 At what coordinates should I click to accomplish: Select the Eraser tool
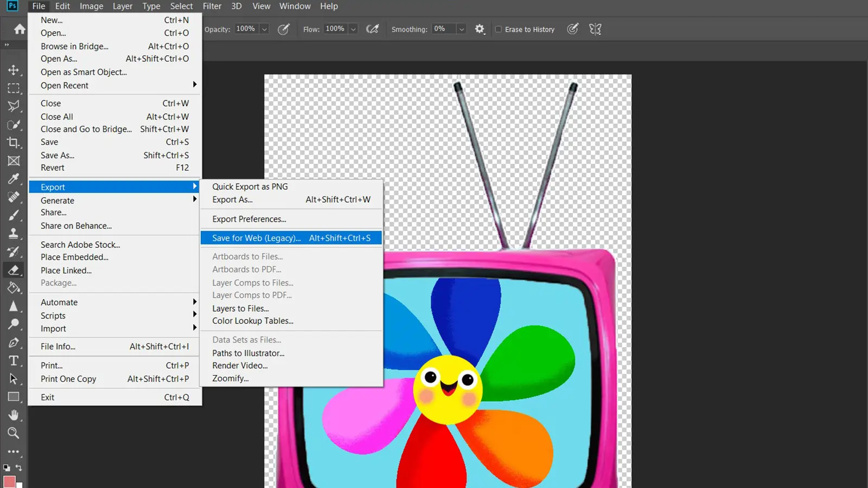coord(14,270)
